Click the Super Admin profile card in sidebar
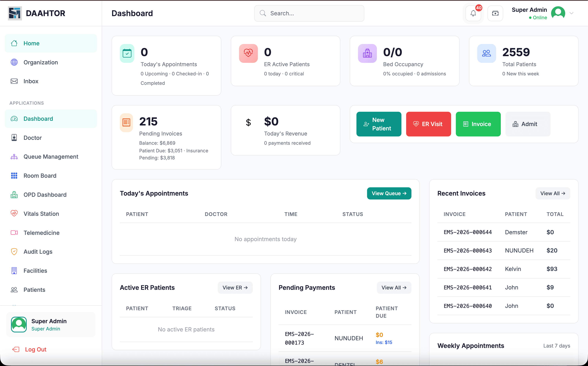The image size is (588, 366). [51, 325]
